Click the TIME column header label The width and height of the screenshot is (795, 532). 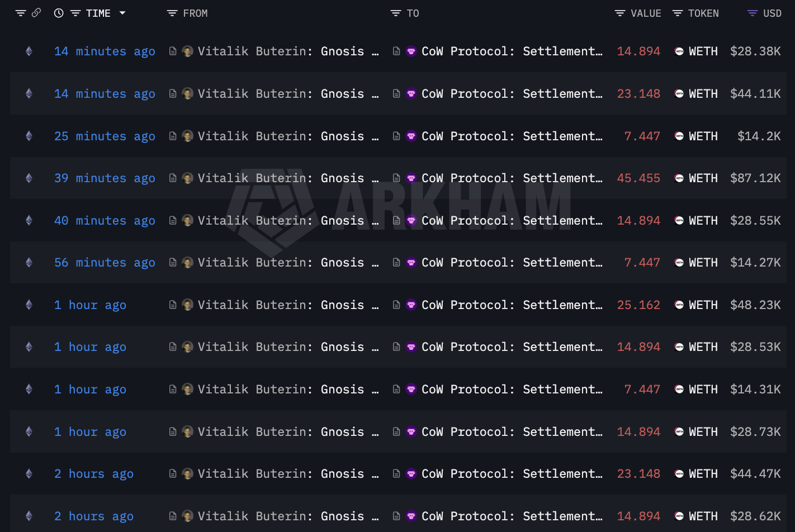(98, 13)
